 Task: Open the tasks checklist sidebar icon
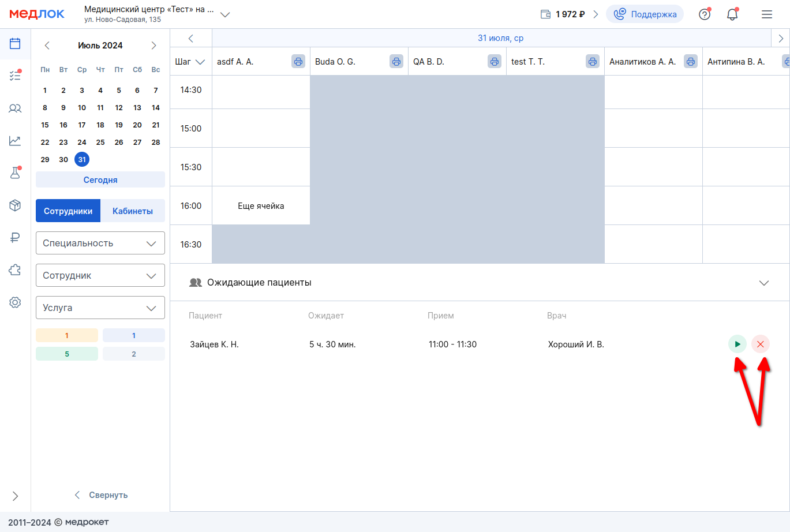coord(15,76)
